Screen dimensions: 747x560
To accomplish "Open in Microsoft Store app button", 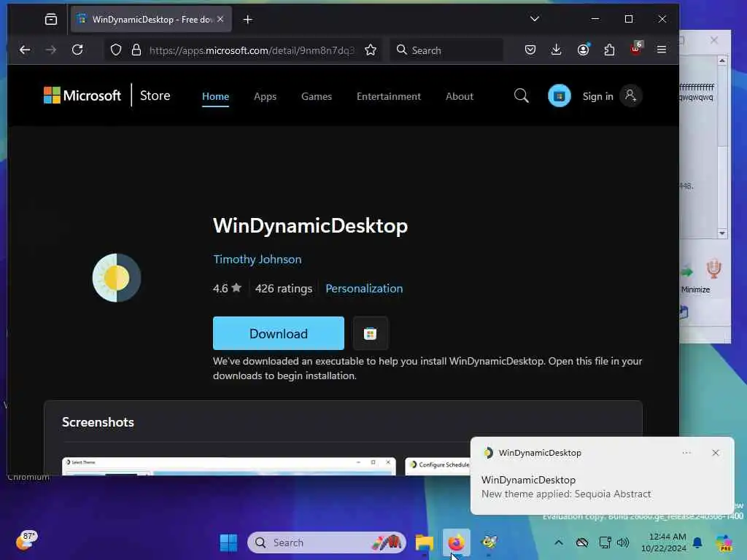I will click(x=370, y=333).
